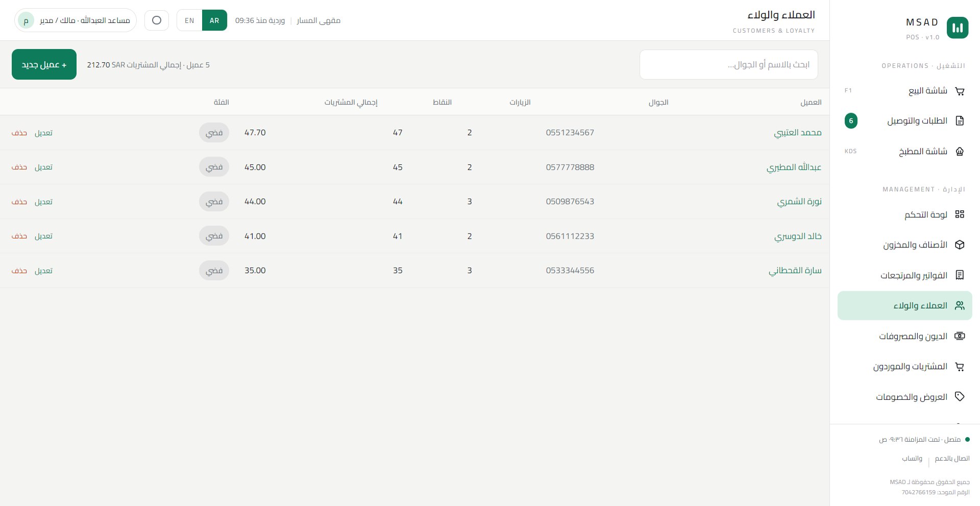Viewport: 980px width, 506px height.
Task: Click customer name نورة الشمري
Action: tap(799, 201)
